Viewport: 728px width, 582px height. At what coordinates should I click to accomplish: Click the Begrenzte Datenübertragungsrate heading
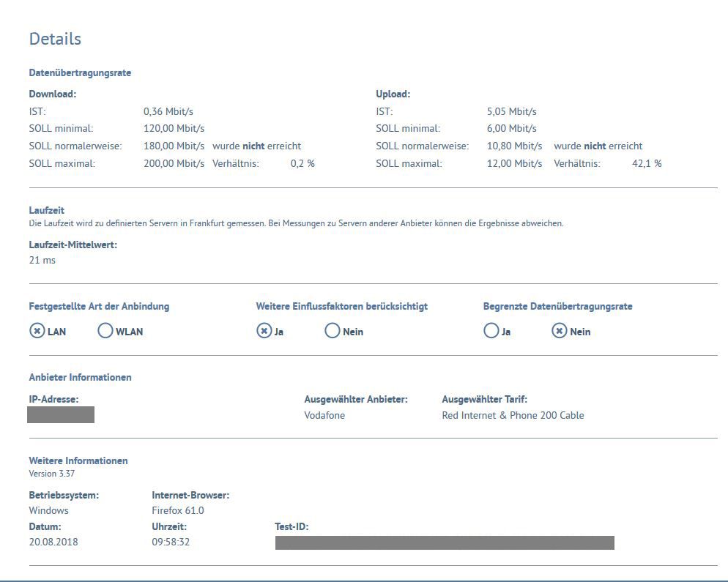[x=557, y=306]
